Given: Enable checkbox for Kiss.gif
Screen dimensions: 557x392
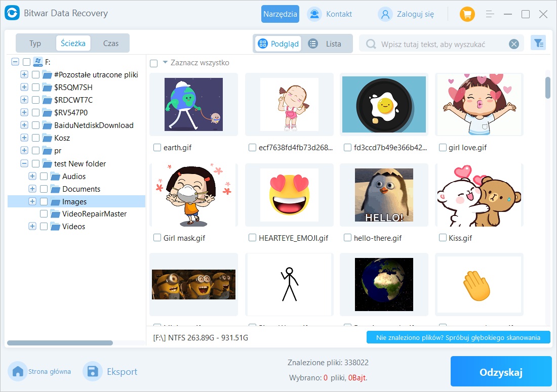Looking at the screenshot, I should click(443, 238).
